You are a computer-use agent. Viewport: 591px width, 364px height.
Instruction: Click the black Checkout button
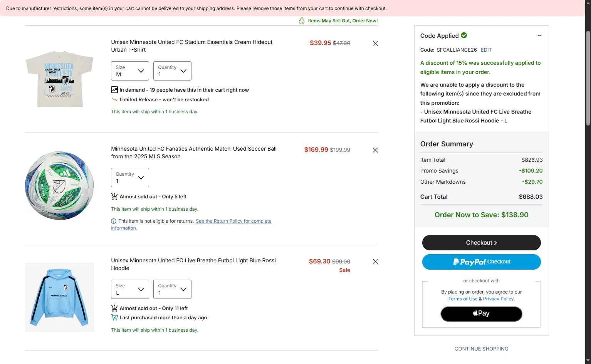(x=481, y=243)
